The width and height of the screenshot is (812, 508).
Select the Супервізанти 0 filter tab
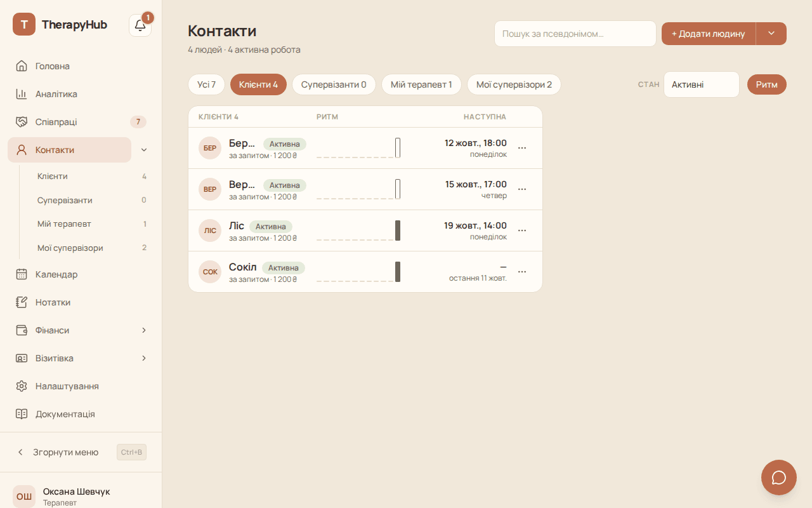click(x=334, y=84)
